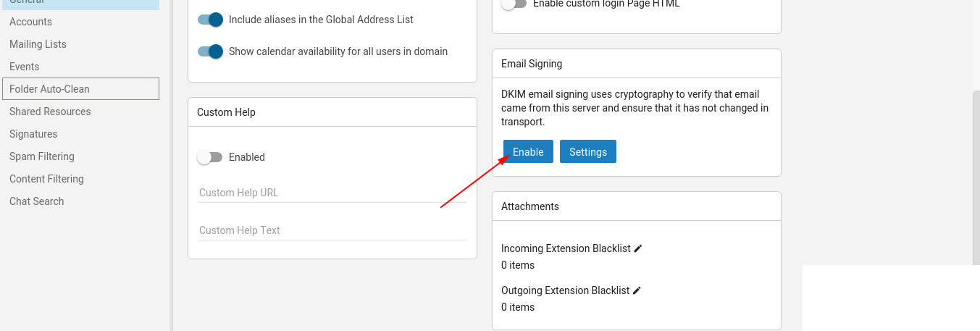Open Email Signing Settings button
The height and width of the screenshot is (331, 980).
click(x=587, y=152)
